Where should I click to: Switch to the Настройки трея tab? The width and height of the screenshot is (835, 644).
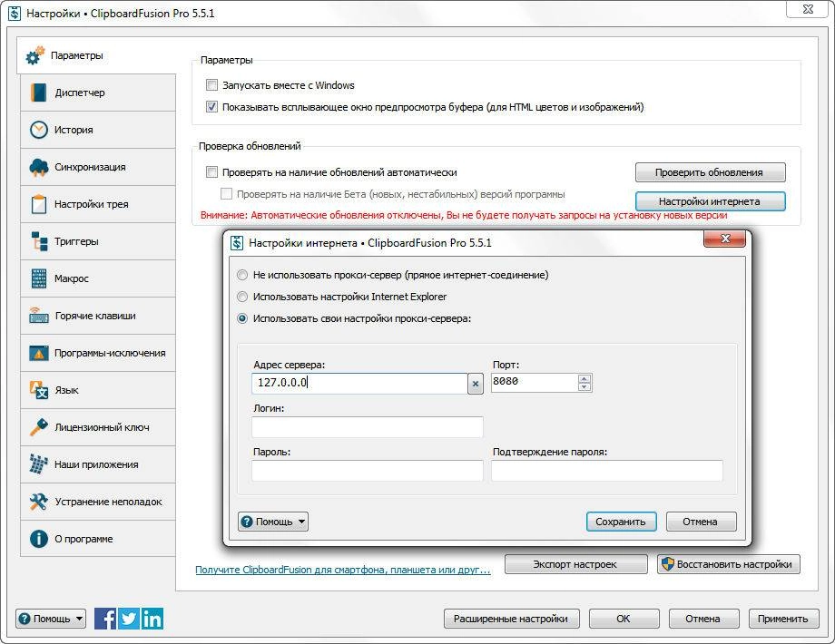coord(98,204)
